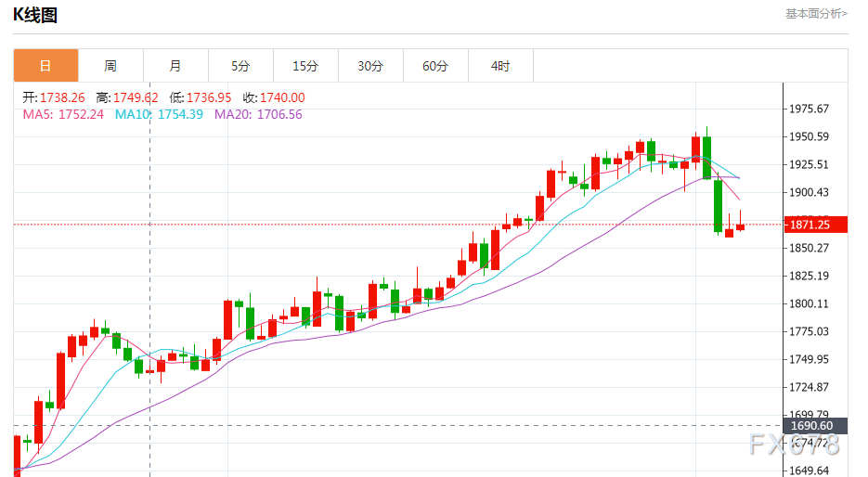Click the K线图 chart title

click(x=35, y=15)
